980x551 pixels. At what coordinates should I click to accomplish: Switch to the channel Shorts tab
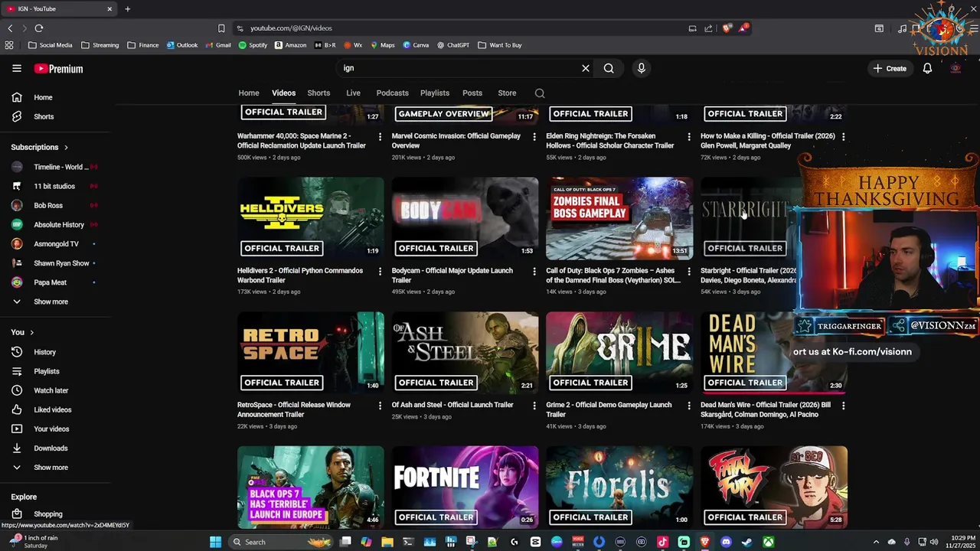[318, 93]
